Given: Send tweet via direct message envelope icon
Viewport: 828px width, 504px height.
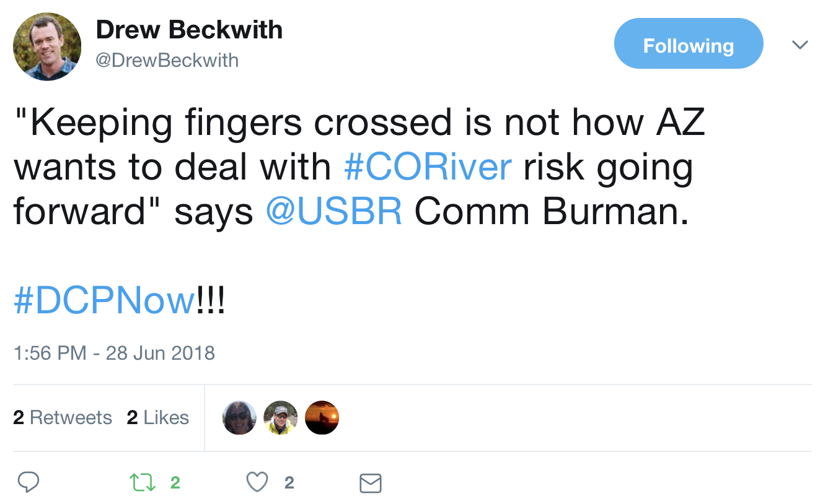Looking at the screenshot, I should coord(371,483).
